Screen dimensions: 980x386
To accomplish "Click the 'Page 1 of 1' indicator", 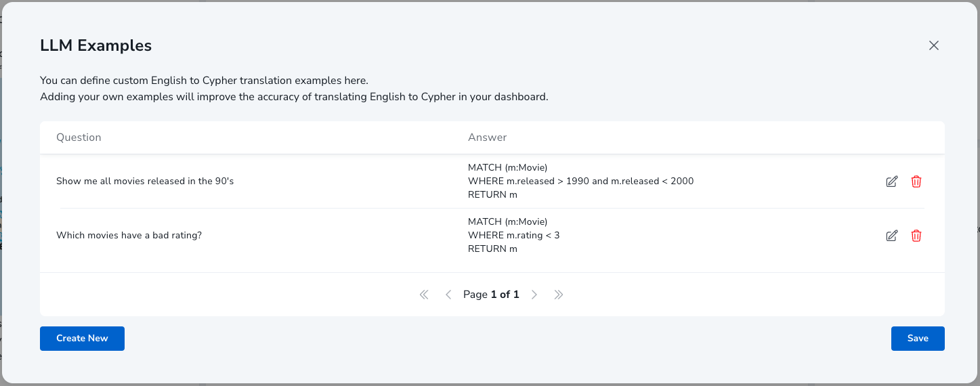I will click(x=491, y=295).
